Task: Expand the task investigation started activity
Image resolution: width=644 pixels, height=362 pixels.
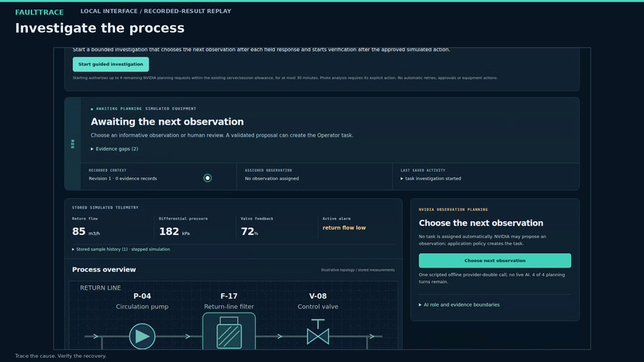Action: click(431, 178)
